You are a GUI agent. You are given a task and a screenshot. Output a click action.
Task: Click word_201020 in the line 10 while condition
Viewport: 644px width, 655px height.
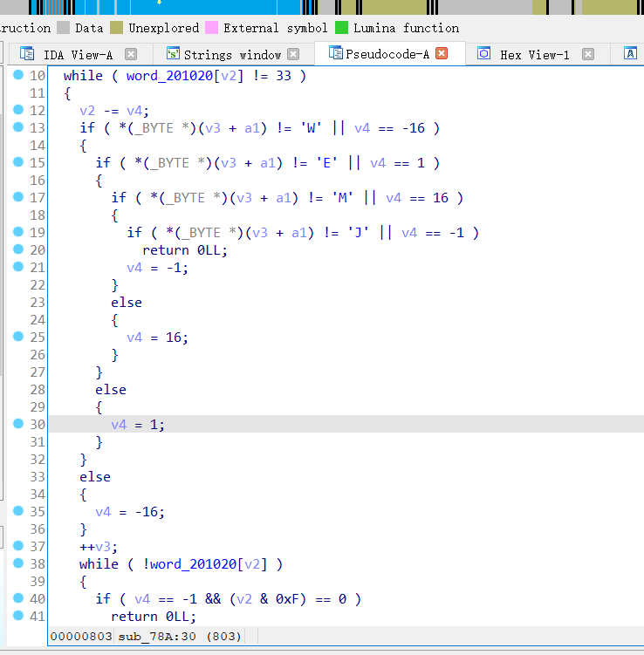tap(169, 76)
